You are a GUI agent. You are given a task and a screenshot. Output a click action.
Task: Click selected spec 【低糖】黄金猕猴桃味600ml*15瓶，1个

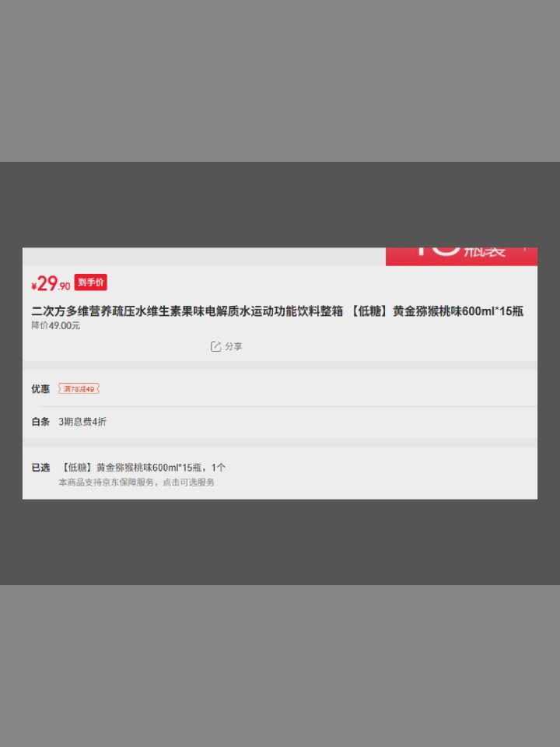[142, 468]
